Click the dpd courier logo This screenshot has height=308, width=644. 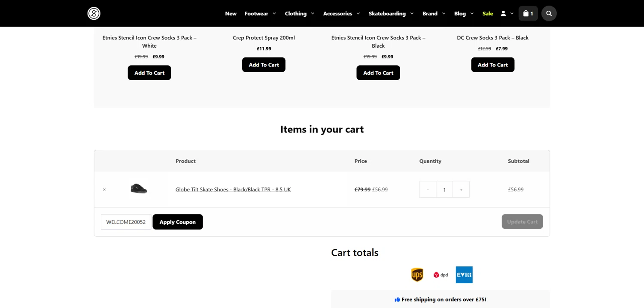point(440,275)
